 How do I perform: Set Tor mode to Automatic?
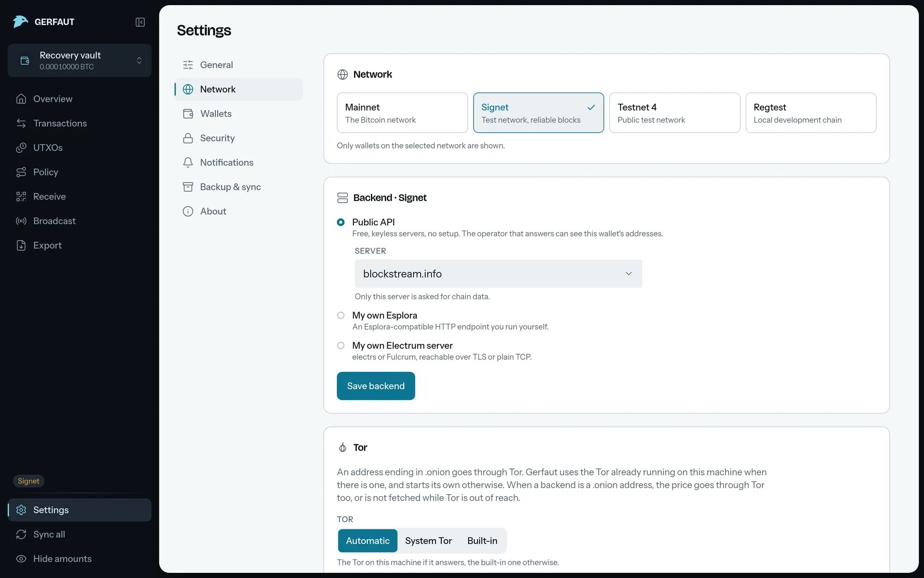[x=368, y=541]
